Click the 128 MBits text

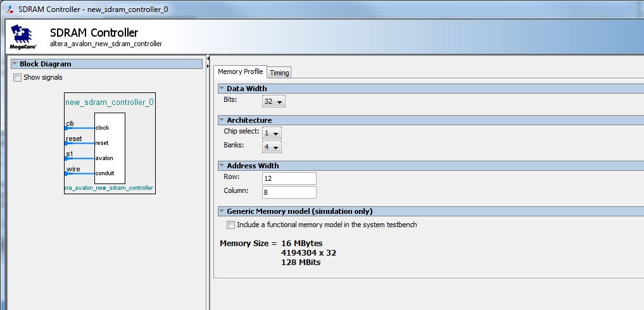(x=301, y=263)
